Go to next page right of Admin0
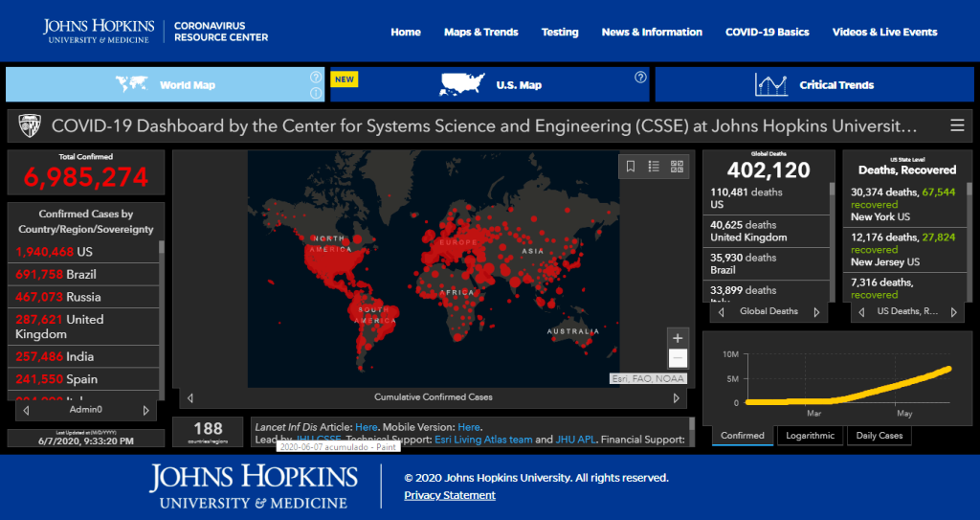Image resolution: width=980 pixels, height=520 pixels. click(x=146, y=411)
